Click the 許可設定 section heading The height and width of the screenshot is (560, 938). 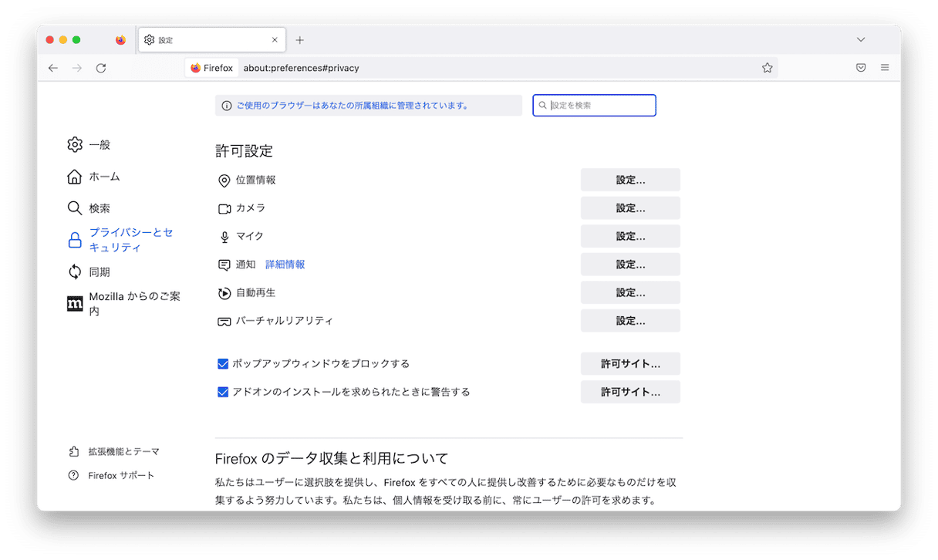click(x=244, y=150)
